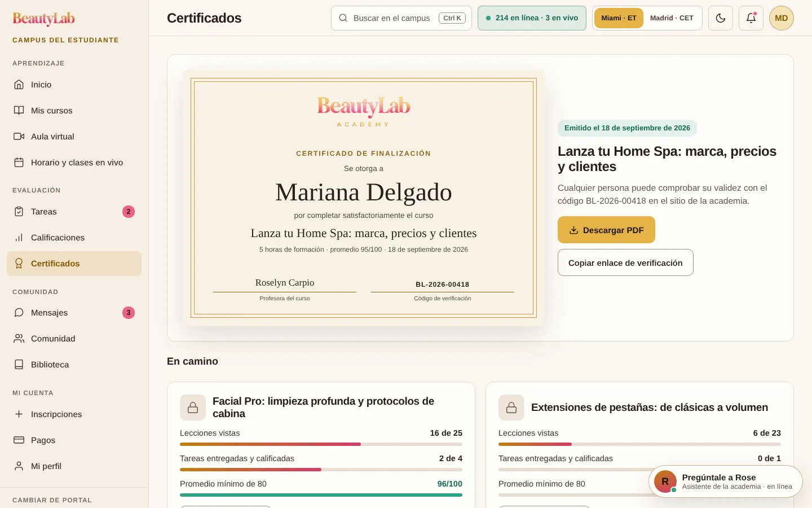Image resolution: width=812 pixels, height=508 pixels.
Task: Click the Tareas badge showing 2
Action: point(129,212)
